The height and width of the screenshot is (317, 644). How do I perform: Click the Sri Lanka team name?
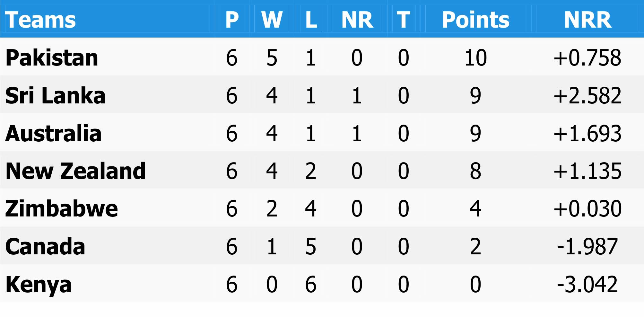pos(55,96)
